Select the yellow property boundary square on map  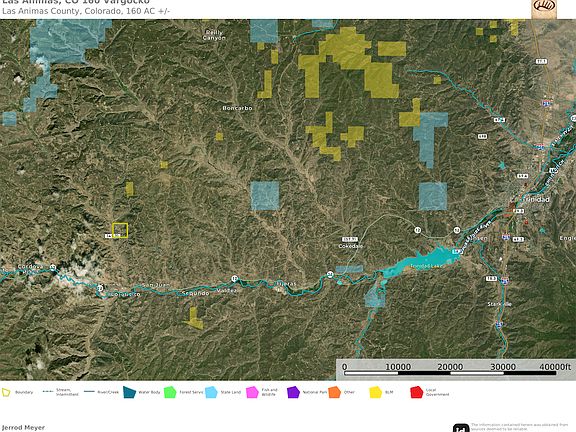point(120,230)
